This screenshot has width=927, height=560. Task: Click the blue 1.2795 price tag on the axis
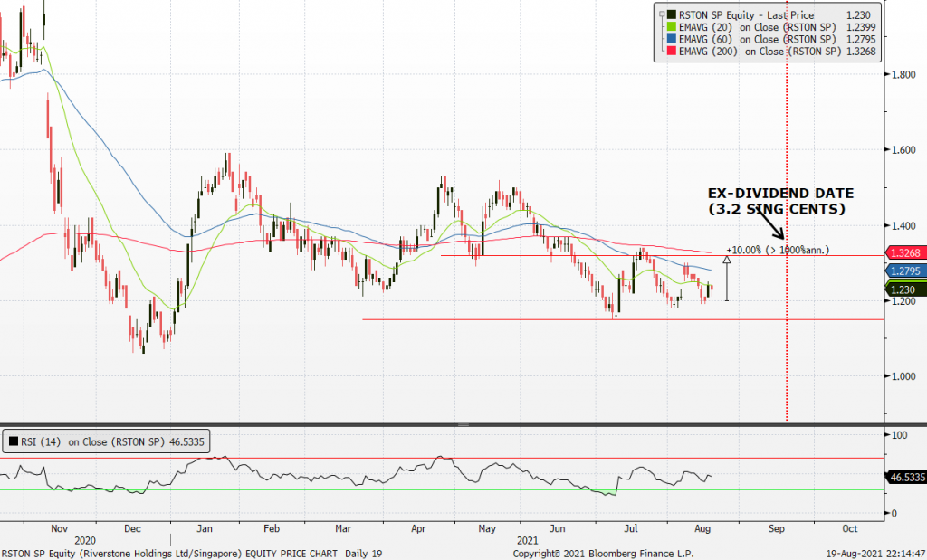[904, 271]
